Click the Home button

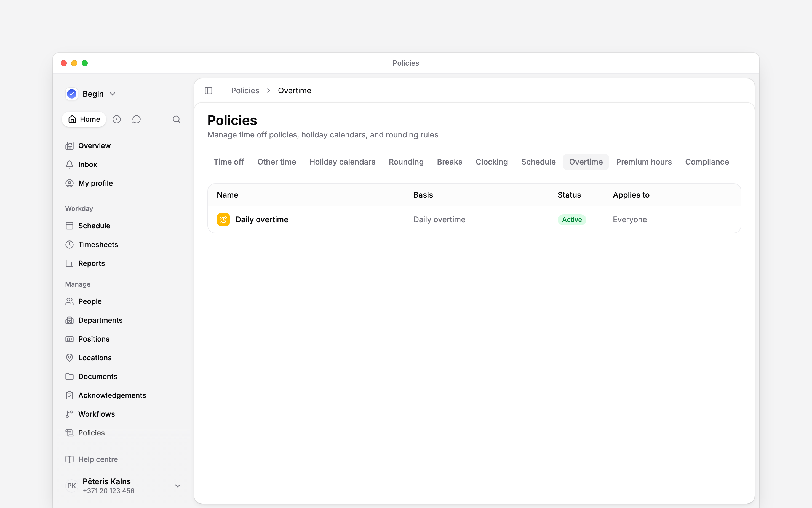[x=84, y=119]
